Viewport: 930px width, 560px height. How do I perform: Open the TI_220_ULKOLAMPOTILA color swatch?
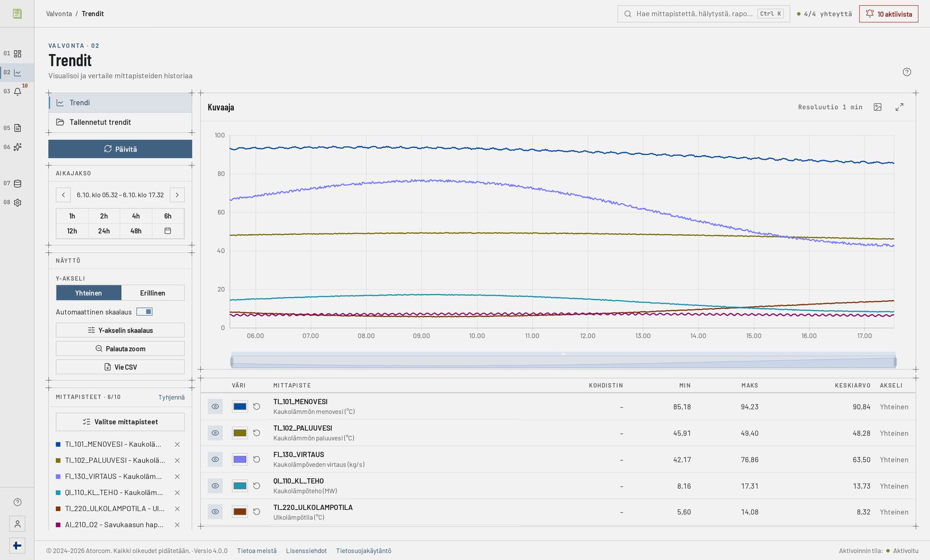tap(240, 512)
